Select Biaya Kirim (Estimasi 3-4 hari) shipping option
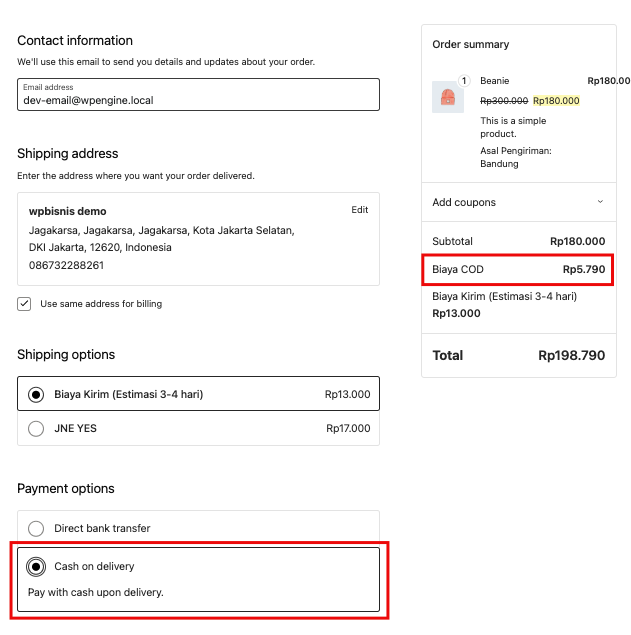This screenshot has height=635, width=631. (x=36, y=394)
